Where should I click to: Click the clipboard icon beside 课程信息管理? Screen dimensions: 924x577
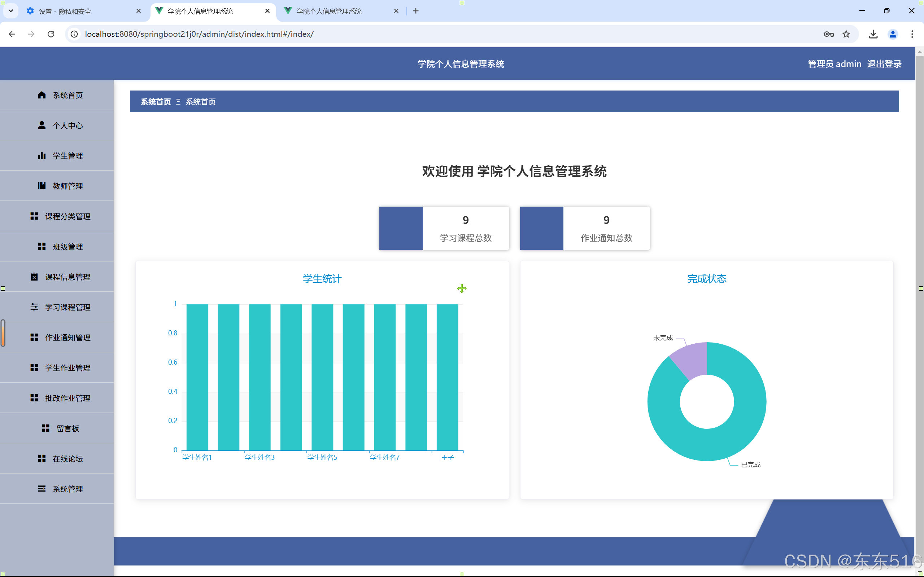click(34, 277)
